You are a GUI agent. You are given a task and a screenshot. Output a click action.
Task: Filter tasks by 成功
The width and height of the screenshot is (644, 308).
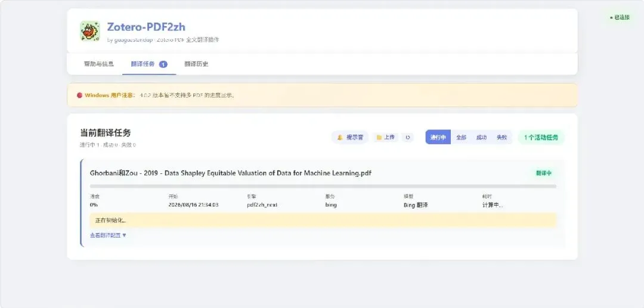pos(481,138)
